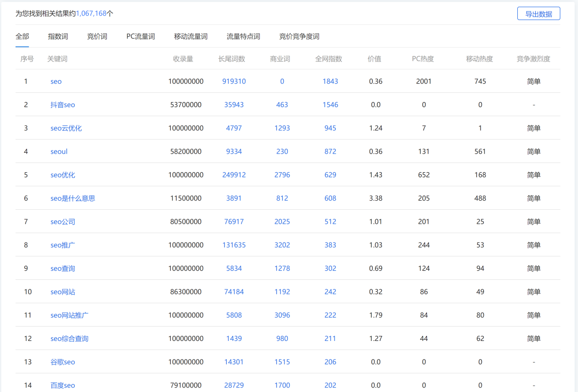This screenshot has height=392, width=578.
Task: Click long-tail count 14301
Action: 234,362
